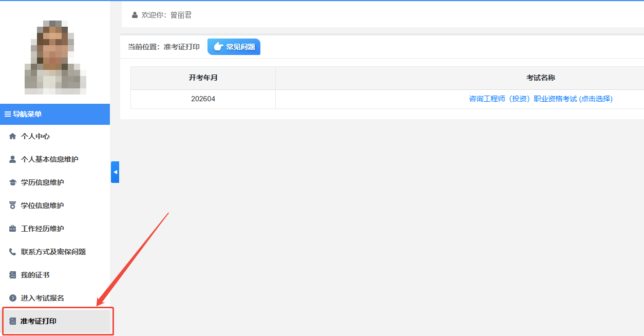Click the 考试名称 column header
Viewport: 644px width, 336px height.
(x=540, y=78)
